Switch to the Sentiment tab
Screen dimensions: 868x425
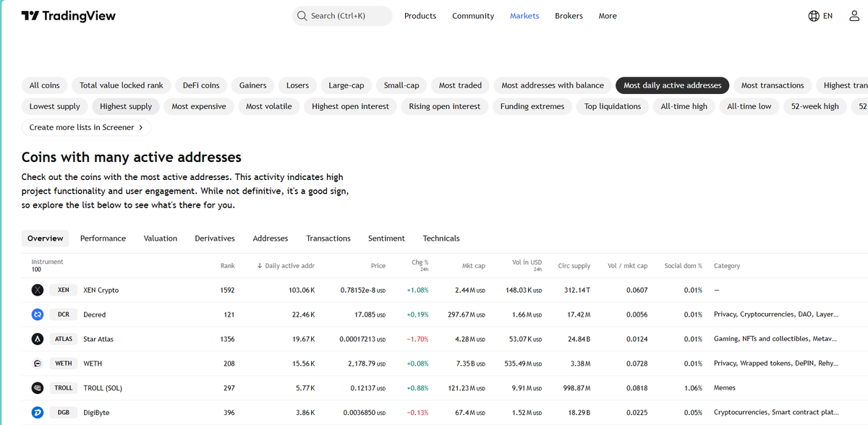click(386, 238)
